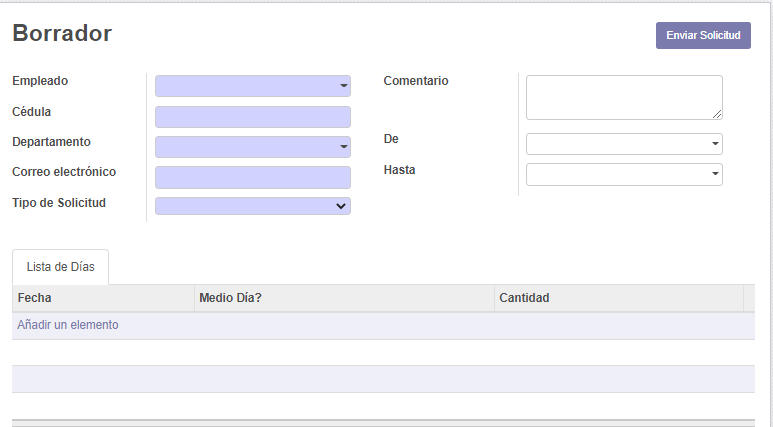Sort by the Cantidad column header
Image resolution: width=773 pixels, height=427 pixels.
pyautogui.click(x=619, y=298)
